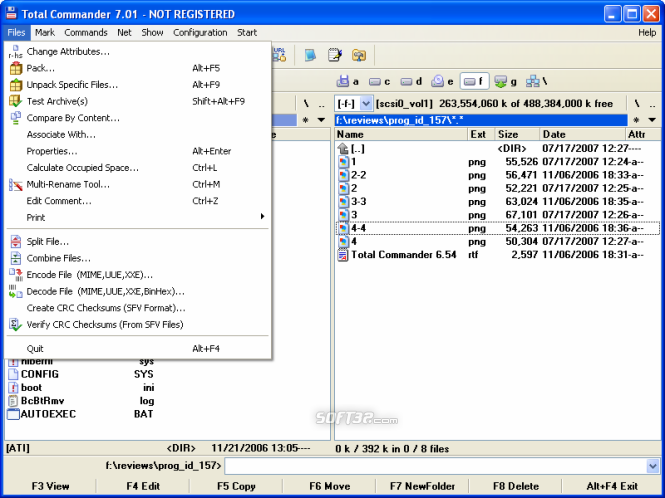
Task: Open Properties menu entry
Action: coord(138,151)
